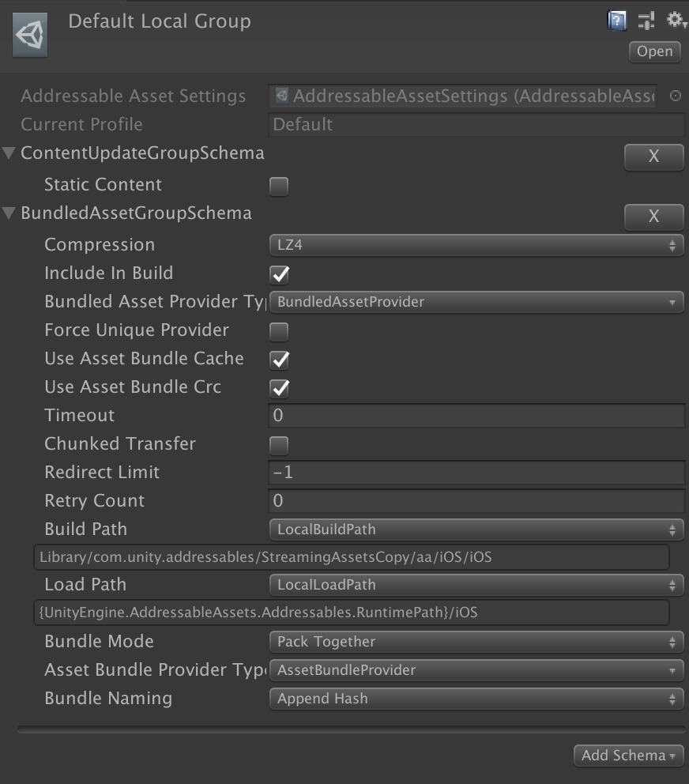The height and width of the screenshot is (784, 689).
Task: Toggle Use Asset Bundle Crc checkbox
Action: (x=279, y=389)
